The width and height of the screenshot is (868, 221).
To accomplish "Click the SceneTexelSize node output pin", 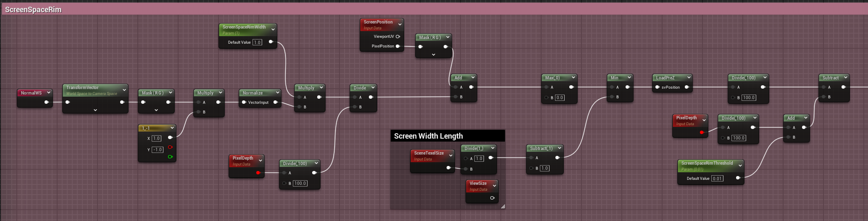I will 448,168.
